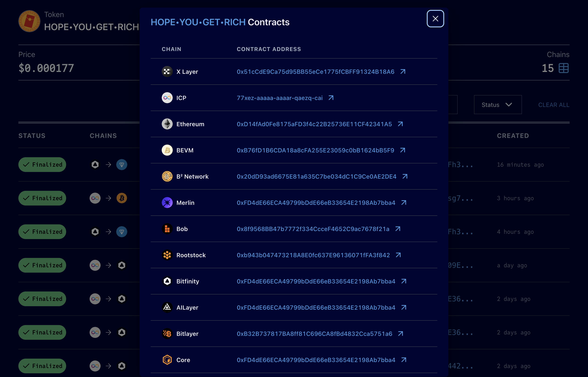Open Bitlayer address 0xB32B7378…751a6
The image size is (588, 377).
coord(314,333)
